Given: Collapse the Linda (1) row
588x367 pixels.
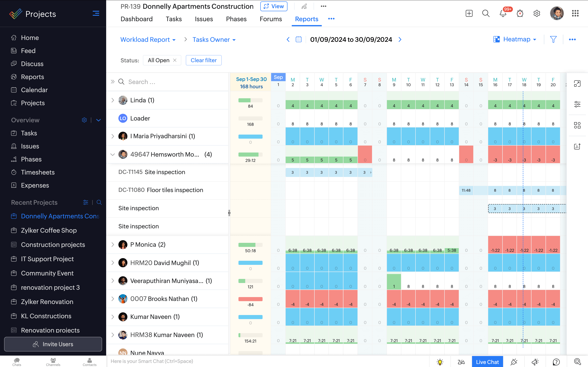Looking at the screenshot, I should (x=113, y=100).
